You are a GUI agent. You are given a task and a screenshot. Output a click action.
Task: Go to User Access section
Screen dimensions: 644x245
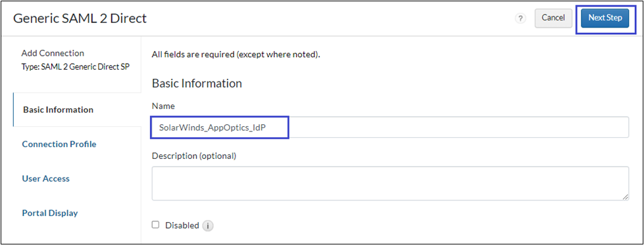tap(45, 179)
